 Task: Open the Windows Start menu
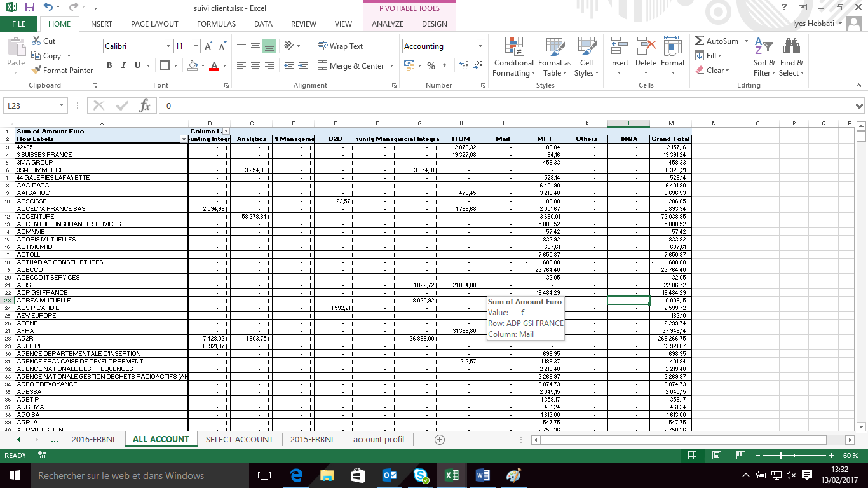[x=15, y=475]
